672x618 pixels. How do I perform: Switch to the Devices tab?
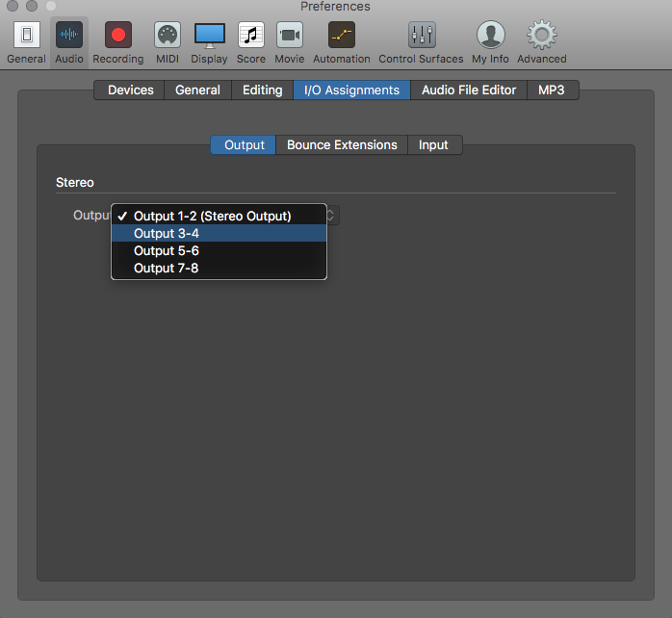pos(129,90)
